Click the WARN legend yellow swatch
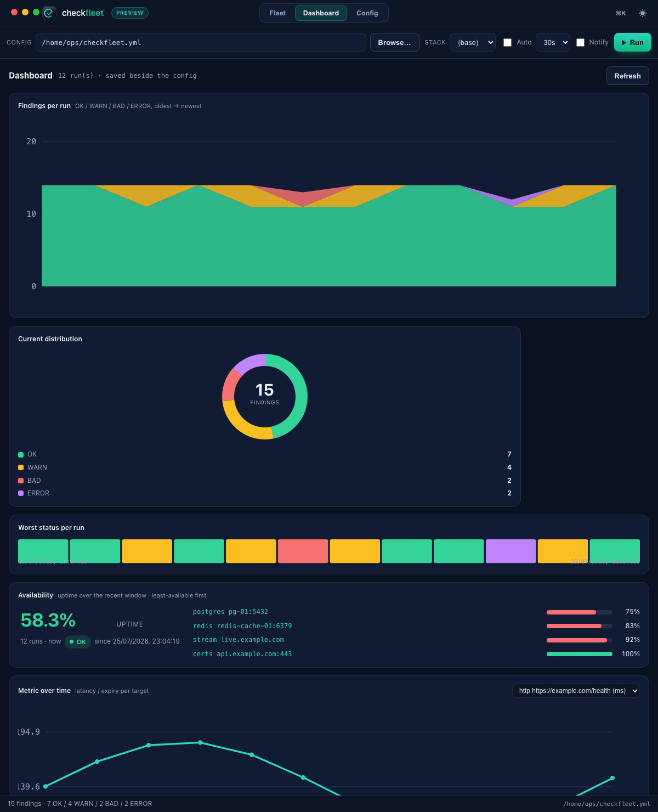Image resolution: width=658 pixels, height=812 pixels. coord(21,467)
